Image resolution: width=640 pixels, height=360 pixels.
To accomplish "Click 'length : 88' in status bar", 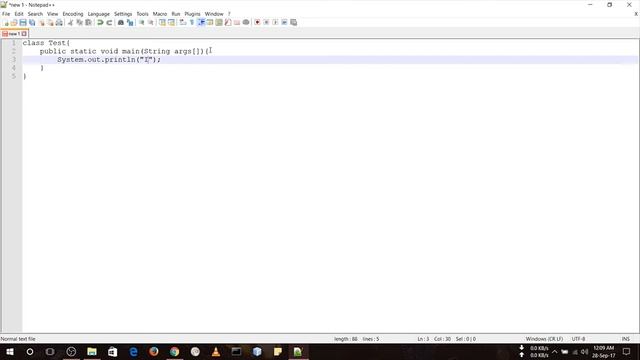I will (x=346, y=339).
